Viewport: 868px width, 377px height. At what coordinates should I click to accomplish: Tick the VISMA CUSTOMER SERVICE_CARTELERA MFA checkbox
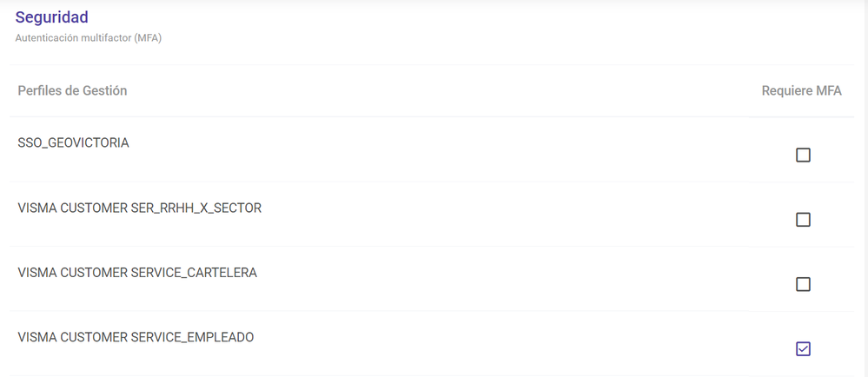click(x=803, y=284)
